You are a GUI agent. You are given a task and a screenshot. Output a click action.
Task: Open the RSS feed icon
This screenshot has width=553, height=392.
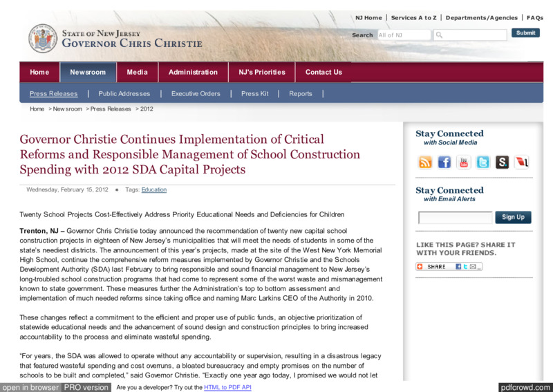click(x=425, y=162)
